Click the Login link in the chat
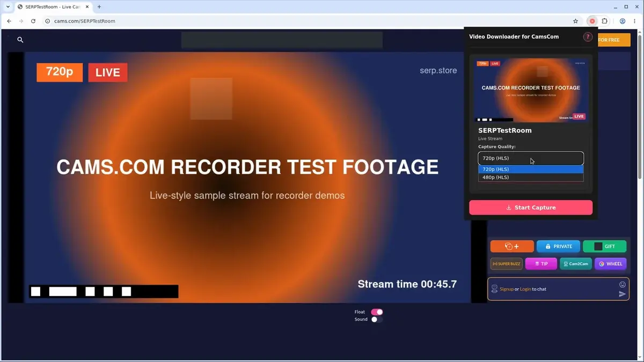The image size is (644, 362). [x=525, y=289]
